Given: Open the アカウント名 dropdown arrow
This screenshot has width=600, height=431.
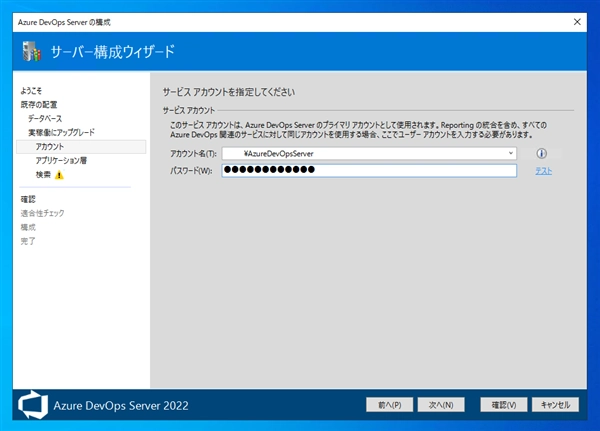Looking at the screenshot, I should pos(510,153).
